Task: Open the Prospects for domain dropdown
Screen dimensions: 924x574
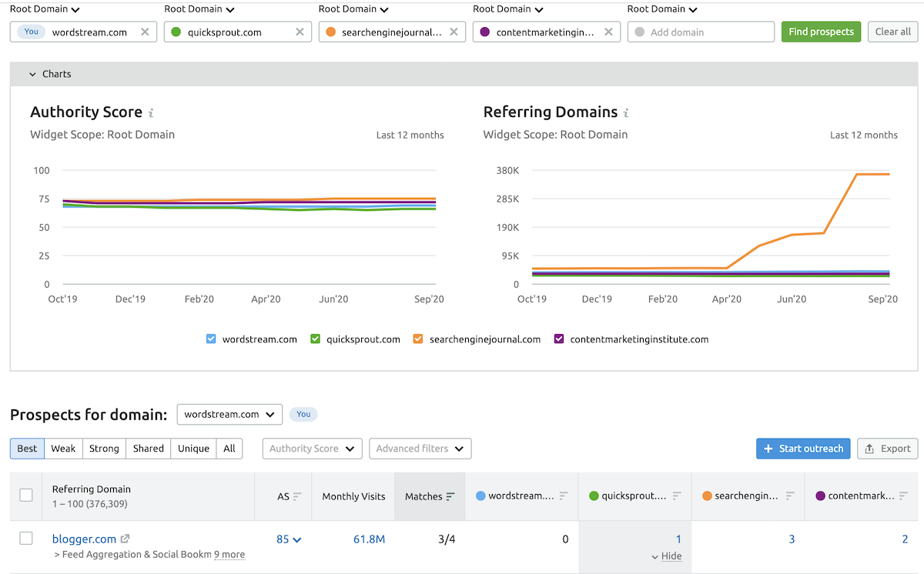Action: click(229, 414)
